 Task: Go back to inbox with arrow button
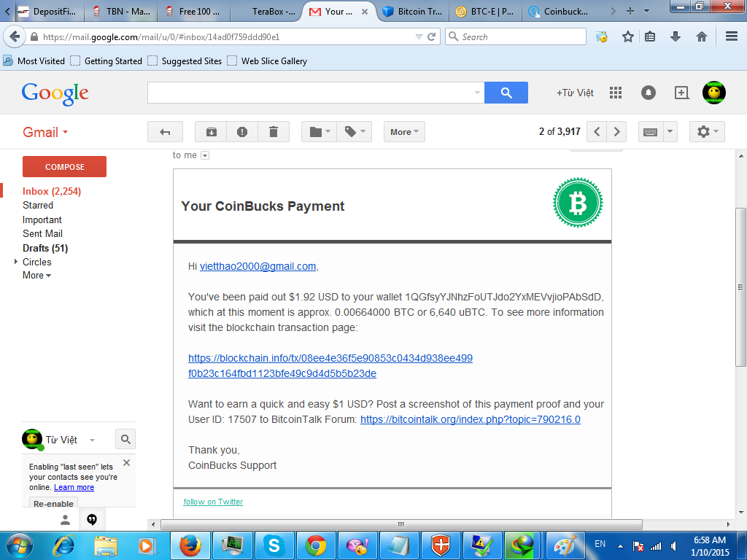click(165, 132)
